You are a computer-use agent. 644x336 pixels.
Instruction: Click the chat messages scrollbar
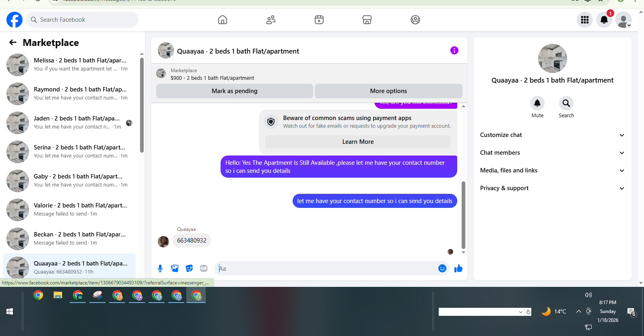pyautogui.click(x=463, y=215)
